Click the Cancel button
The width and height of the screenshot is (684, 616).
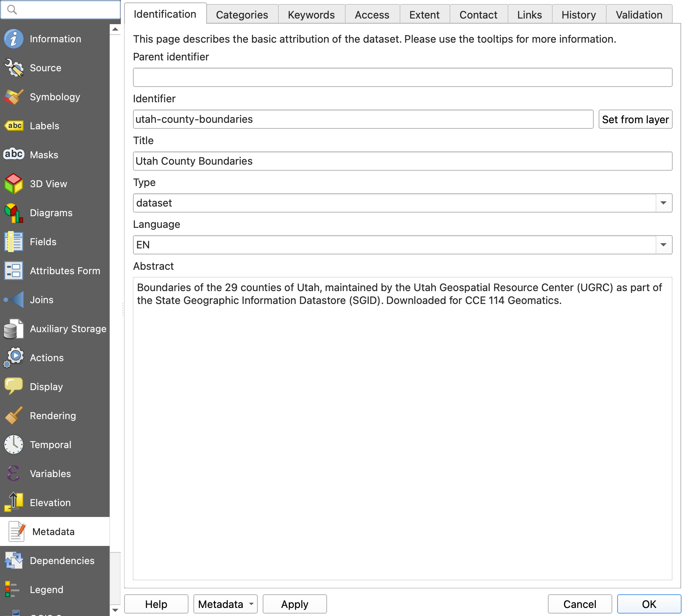pyautogui.click(x=580, y=604)
